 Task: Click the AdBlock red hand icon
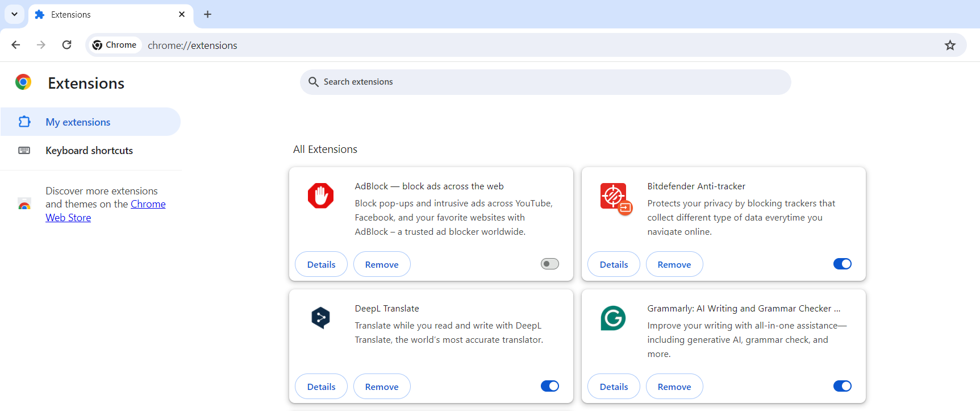pos(320,196)
